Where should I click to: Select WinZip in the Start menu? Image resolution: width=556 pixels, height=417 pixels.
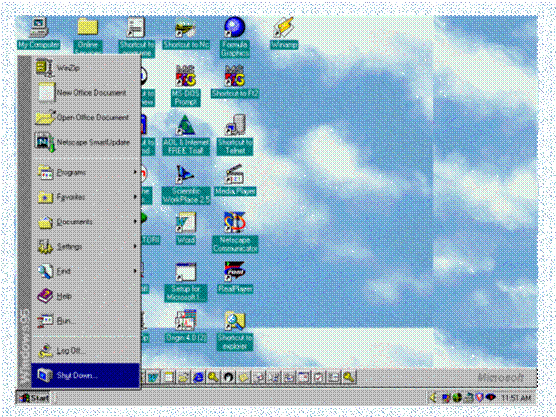click(x=86, y=68)
